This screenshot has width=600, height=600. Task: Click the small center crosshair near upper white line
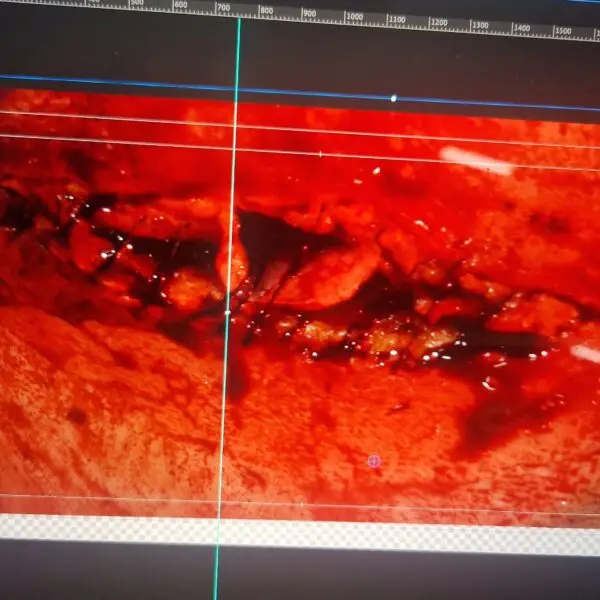320,154
